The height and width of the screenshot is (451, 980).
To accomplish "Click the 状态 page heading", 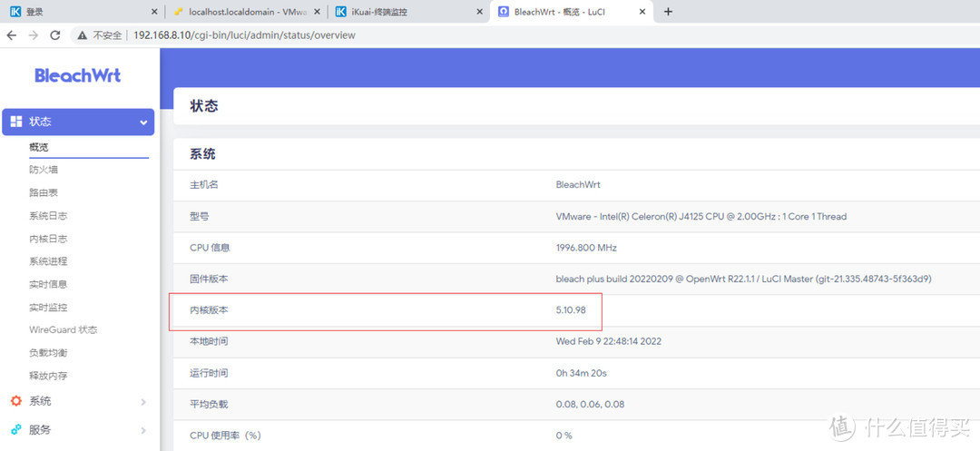I will point(204,105).
